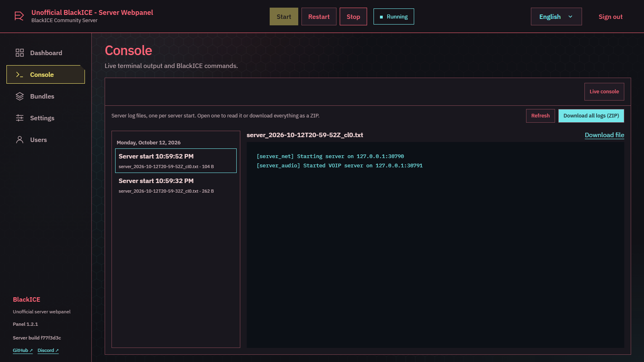
Task: Click the BlackICE logo icon
Action: click(x=19, y=16)
